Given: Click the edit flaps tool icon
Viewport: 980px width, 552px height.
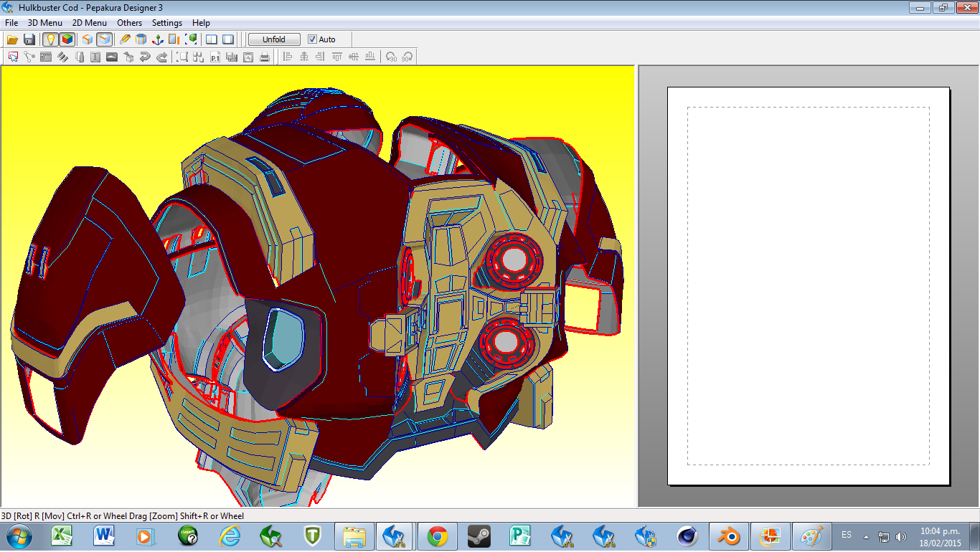Looking at the screenshot, I should pyautogui.click(x=46, y=57).
